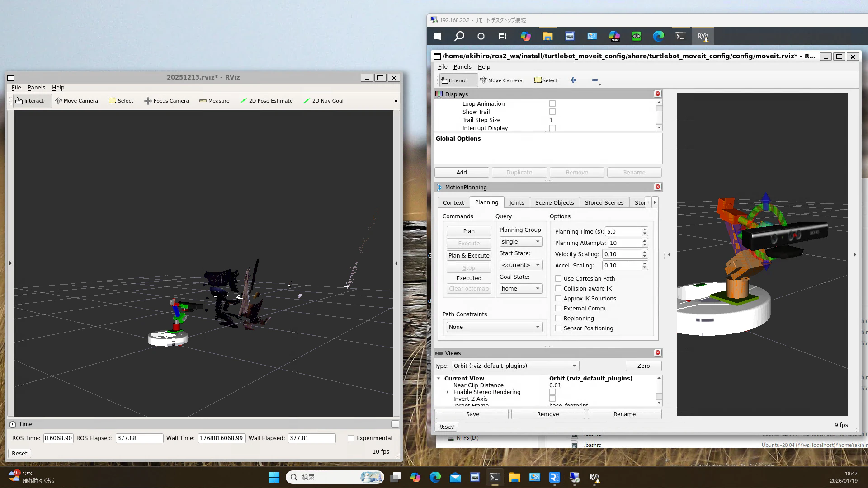Increase Planning Time using its stepper arrow

tap(645, 229)
